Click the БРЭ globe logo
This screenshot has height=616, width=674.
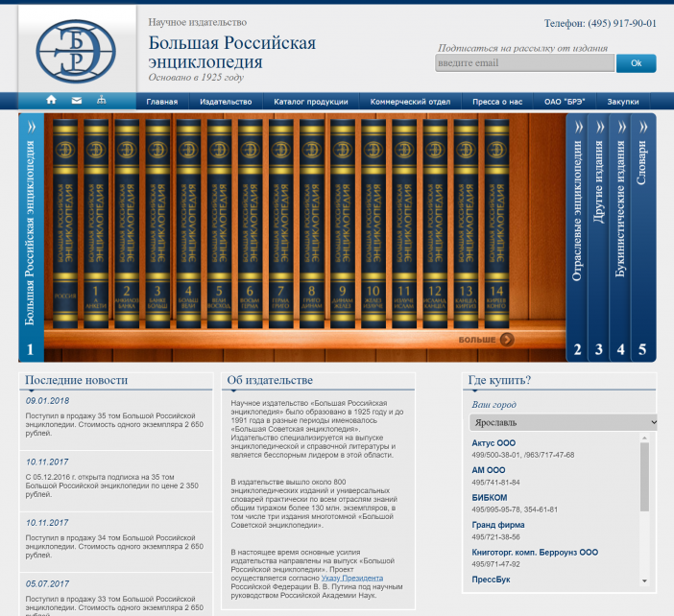tap(76, 52)
